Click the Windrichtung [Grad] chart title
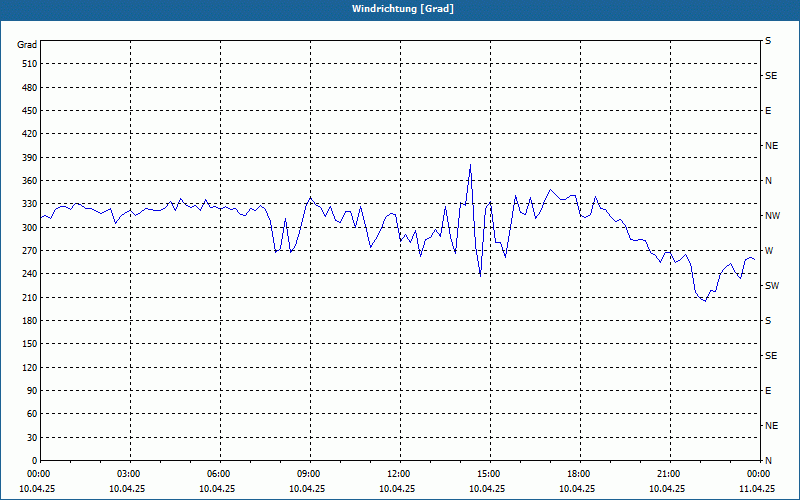The image size is (800, 500). (x=403, y=9)
